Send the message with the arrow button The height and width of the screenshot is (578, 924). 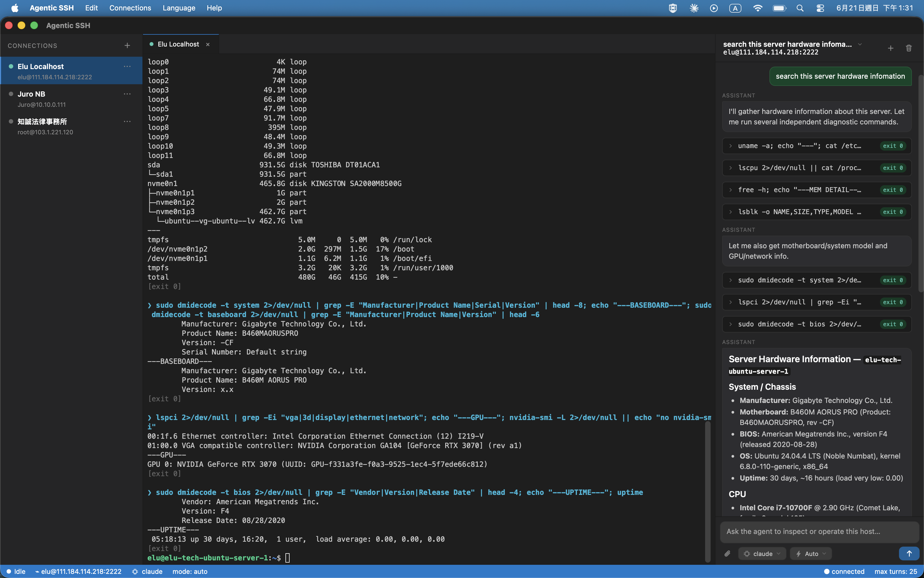[x=909, y=554]
